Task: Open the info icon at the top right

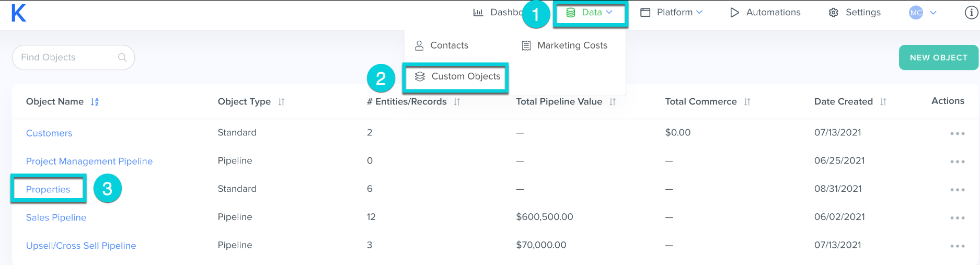Action: [971, 13]
